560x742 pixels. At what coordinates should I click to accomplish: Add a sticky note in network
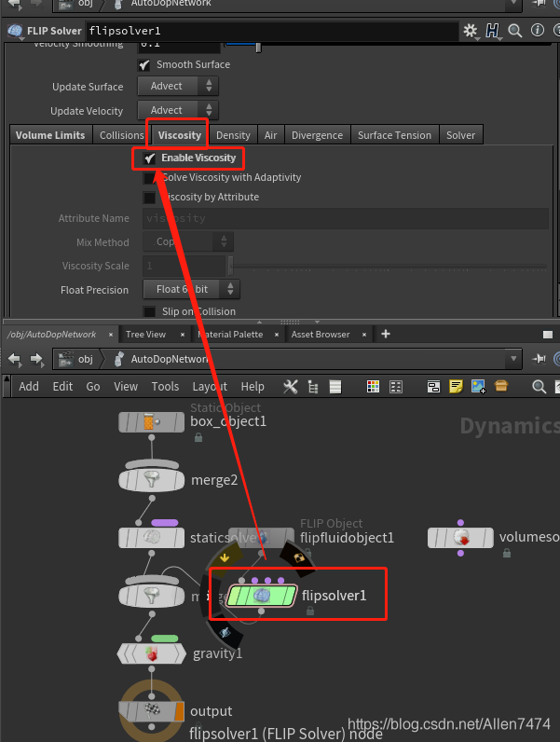click(x=457, y=387)
